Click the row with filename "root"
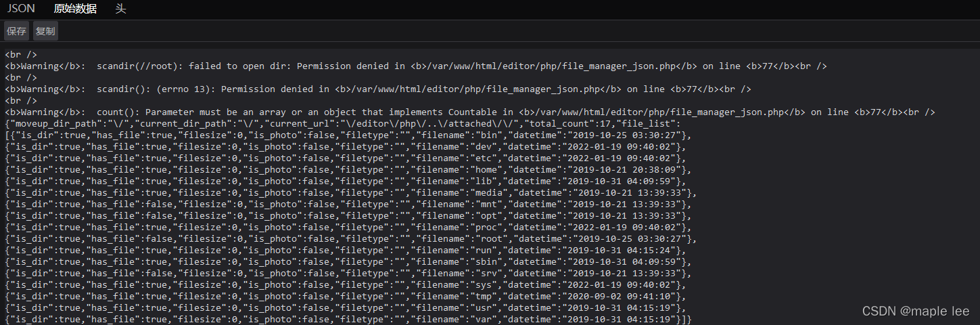 pos(351,239)
